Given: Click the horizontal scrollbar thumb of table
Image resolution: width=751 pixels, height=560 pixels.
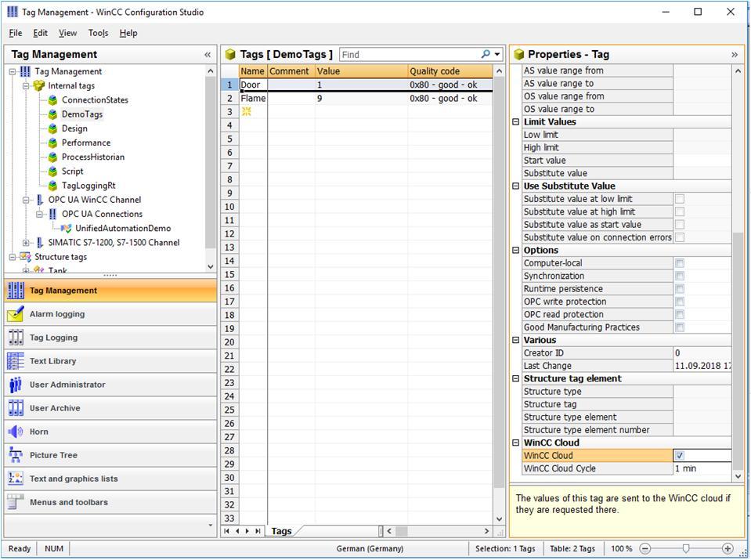Looking at the screenshot, I should point(402,531).
